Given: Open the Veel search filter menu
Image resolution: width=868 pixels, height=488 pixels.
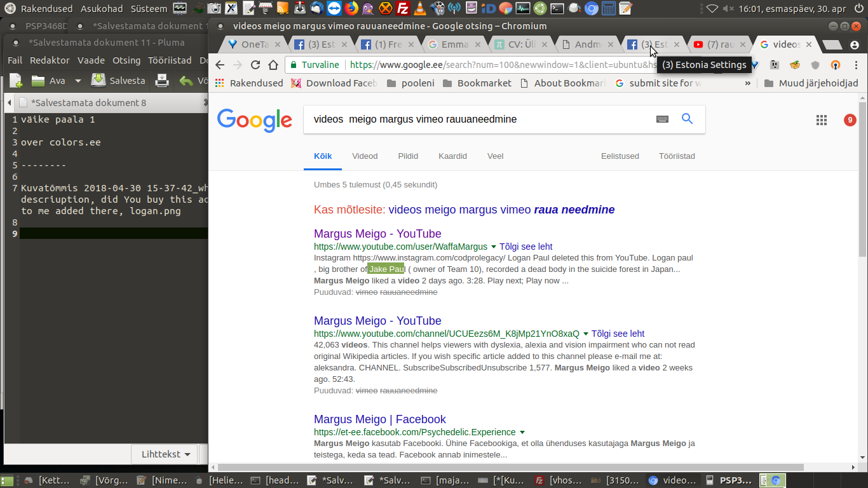Looking at the screenshot, I should [495, 156].
